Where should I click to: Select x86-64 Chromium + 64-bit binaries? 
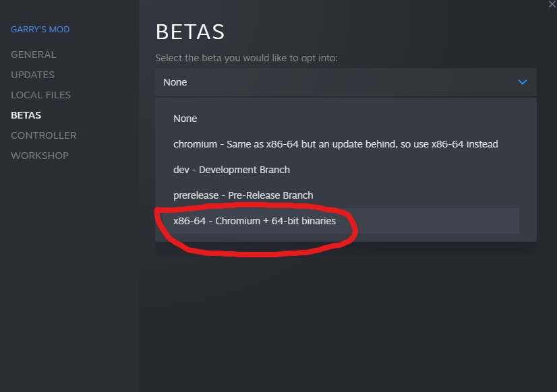[254, 221]
